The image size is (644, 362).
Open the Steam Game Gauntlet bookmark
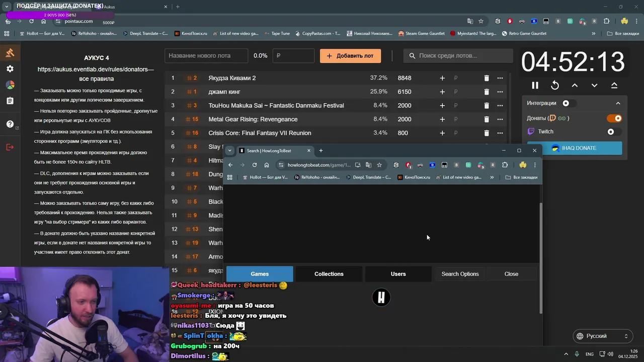421,34
